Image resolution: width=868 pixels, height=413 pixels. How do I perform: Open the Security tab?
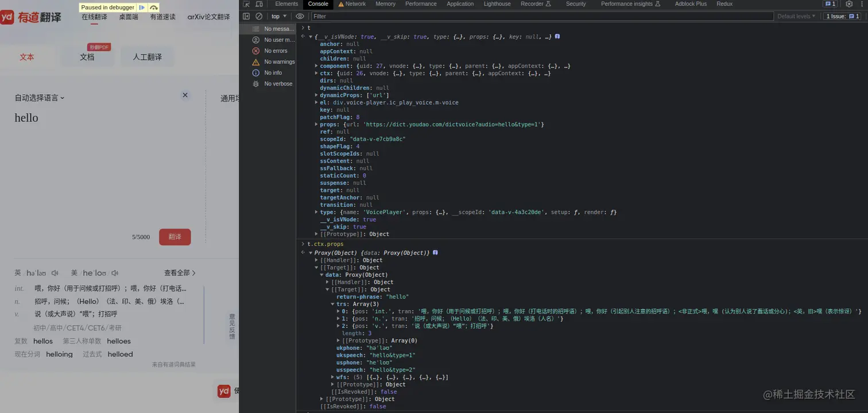pos(576,4)
